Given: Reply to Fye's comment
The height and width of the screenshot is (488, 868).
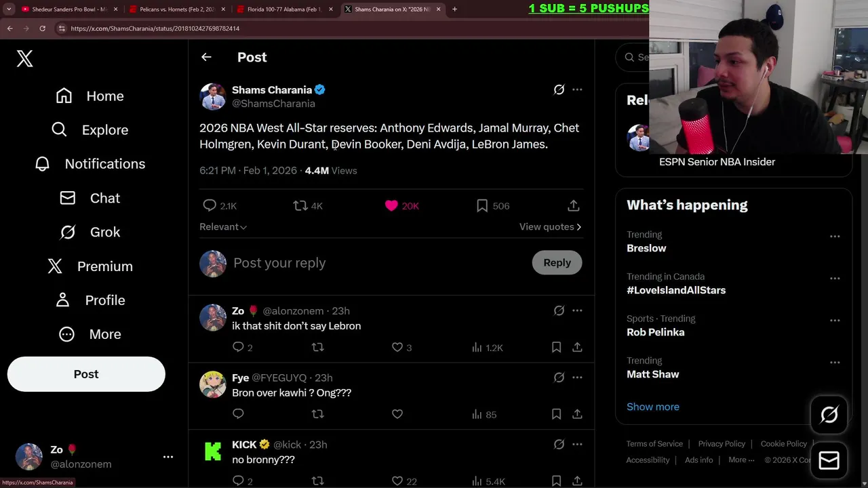Looking at the screenshot, I should tap(238, 413).
